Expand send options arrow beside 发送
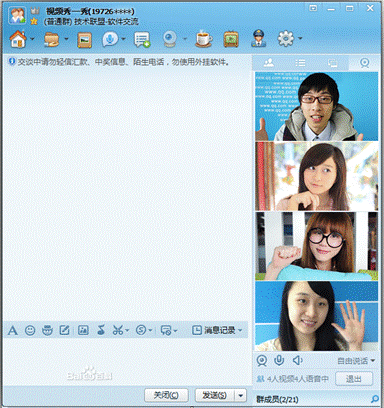This screenshot has width=384, height=408. (240, 396)
